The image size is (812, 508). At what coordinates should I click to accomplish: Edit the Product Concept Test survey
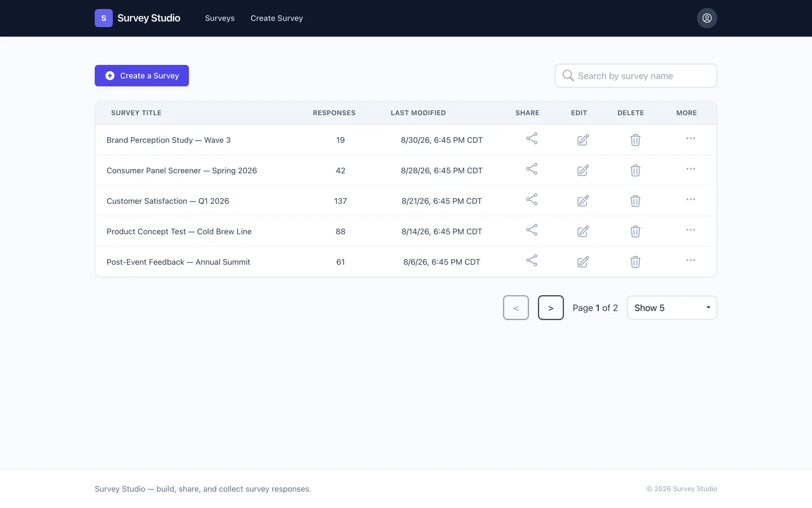(x=583, y=231)
